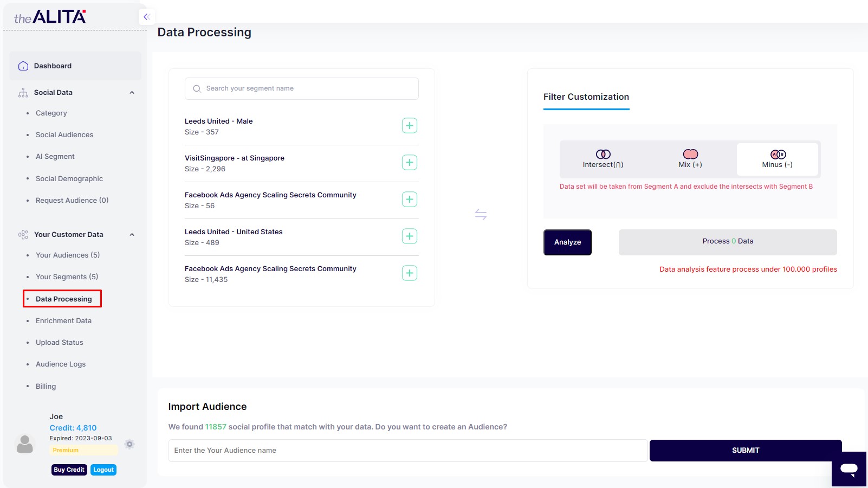Open the chat support bubble icon
The width and height of the screenshot is (868, 488).
[848, 468]
